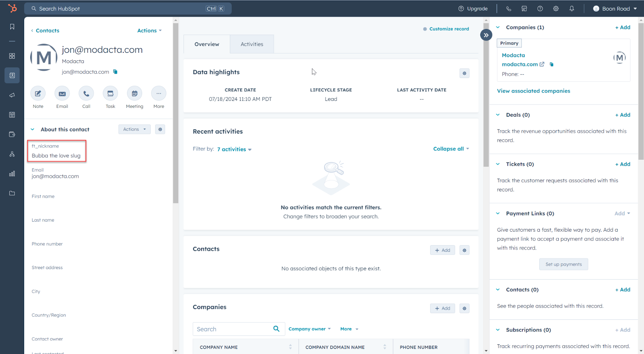Click the HubSpot sprocket logo

[x=12, y=8]
